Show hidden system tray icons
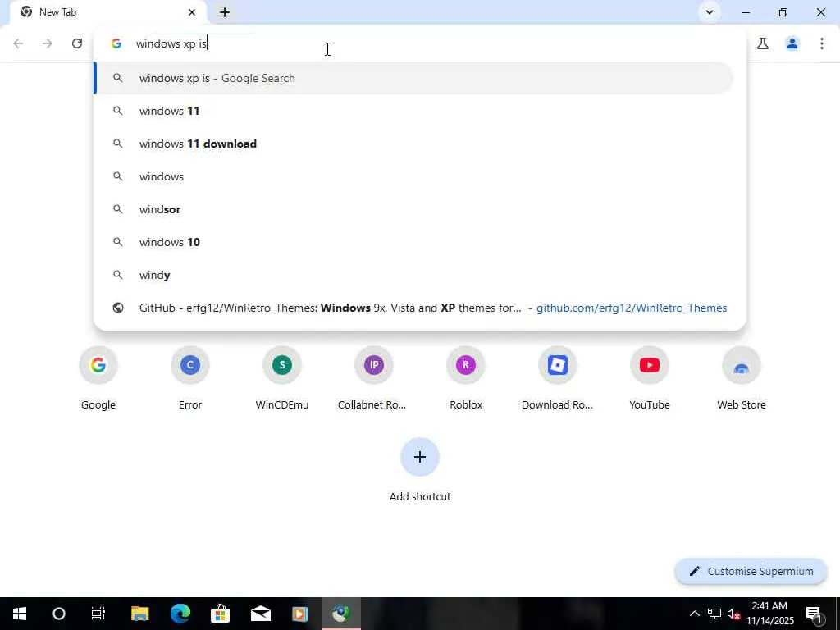This screenshot has height=630, width=840. (694, 614)
